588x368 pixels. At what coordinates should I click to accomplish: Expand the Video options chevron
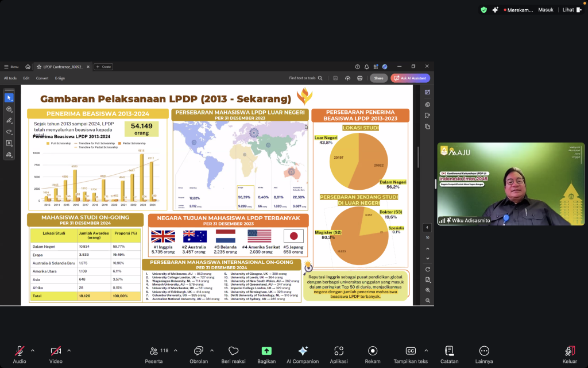[69, 350]
